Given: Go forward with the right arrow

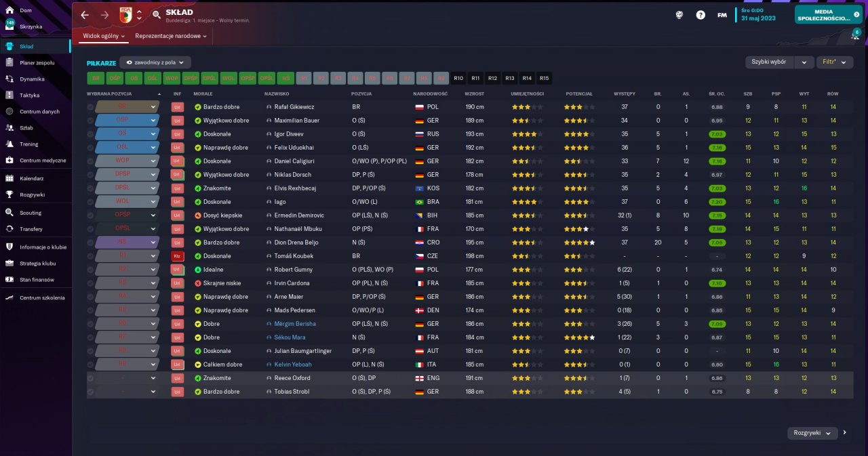Looking at the screenshot, I should tap(104, 14).
